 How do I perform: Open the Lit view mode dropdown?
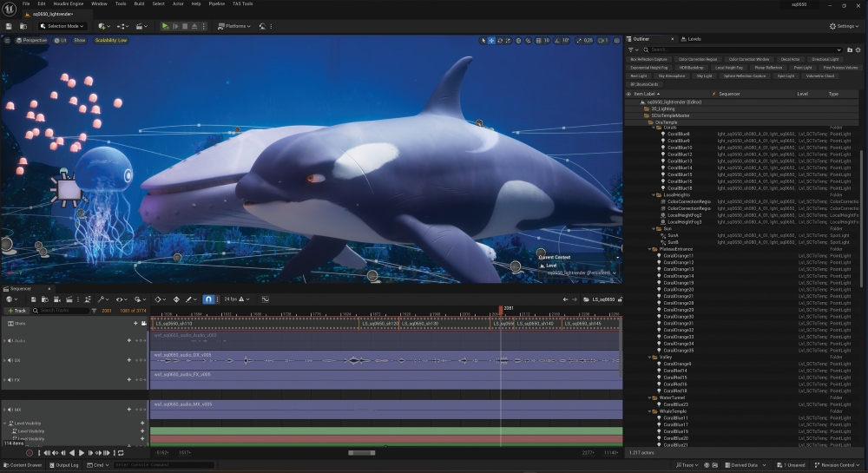point(61,41)
